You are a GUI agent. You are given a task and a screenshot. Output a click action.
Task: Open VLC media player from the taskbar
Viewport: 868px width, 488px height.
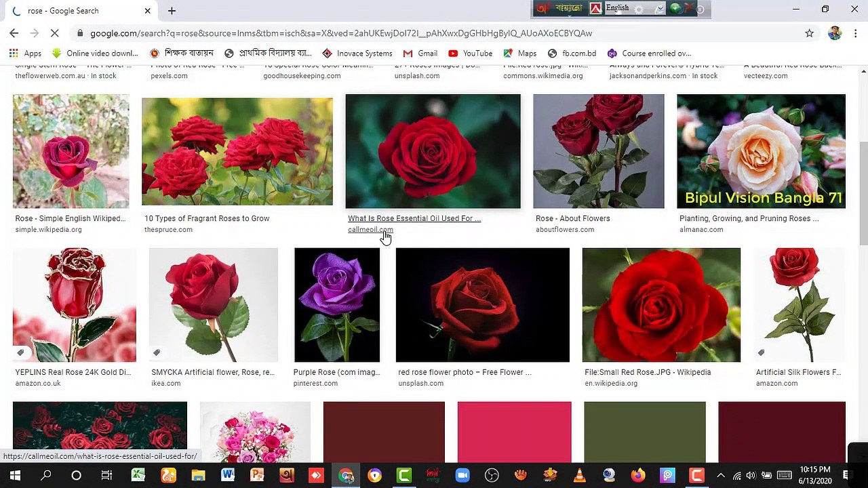[579, 475]
